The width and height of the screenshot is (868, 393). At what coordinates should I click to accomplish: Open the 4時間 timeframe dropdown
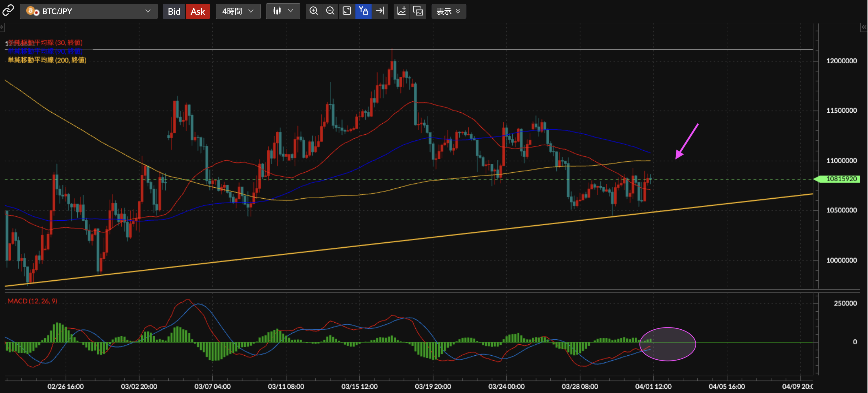238,11
